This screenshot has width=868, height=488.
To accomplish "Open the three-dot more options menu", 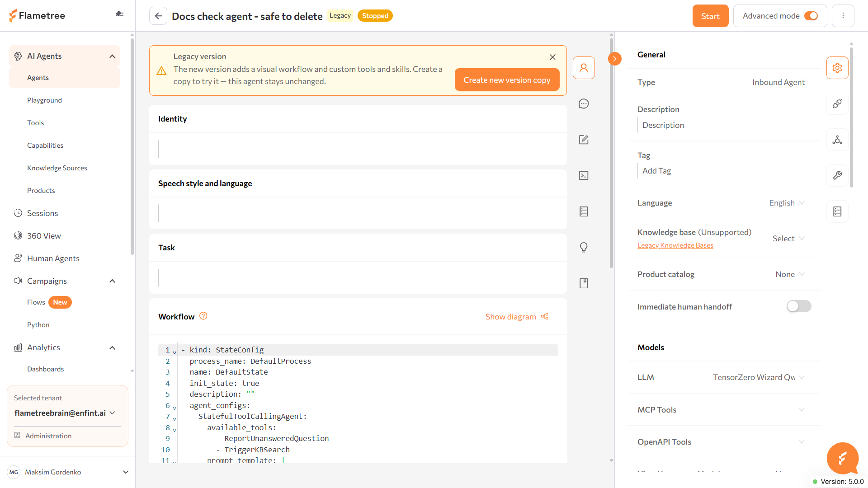I will [x=843, y=16].
